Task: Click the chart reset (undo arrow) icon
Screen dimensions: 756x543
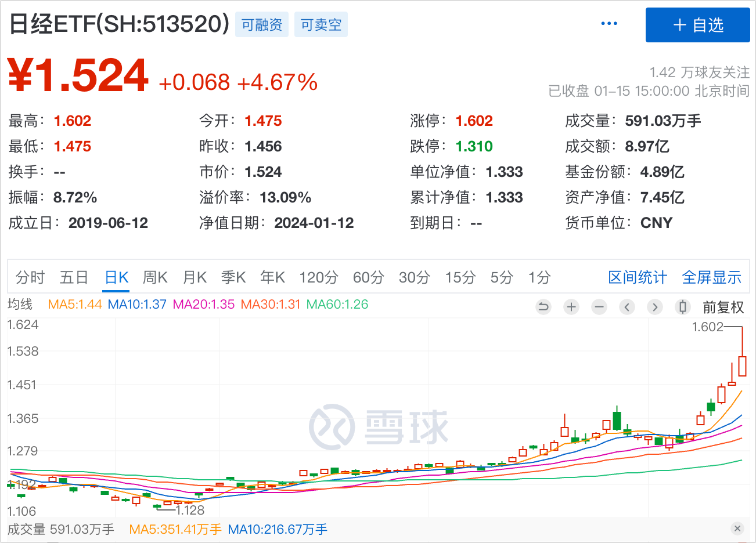Action: [543, 307]
